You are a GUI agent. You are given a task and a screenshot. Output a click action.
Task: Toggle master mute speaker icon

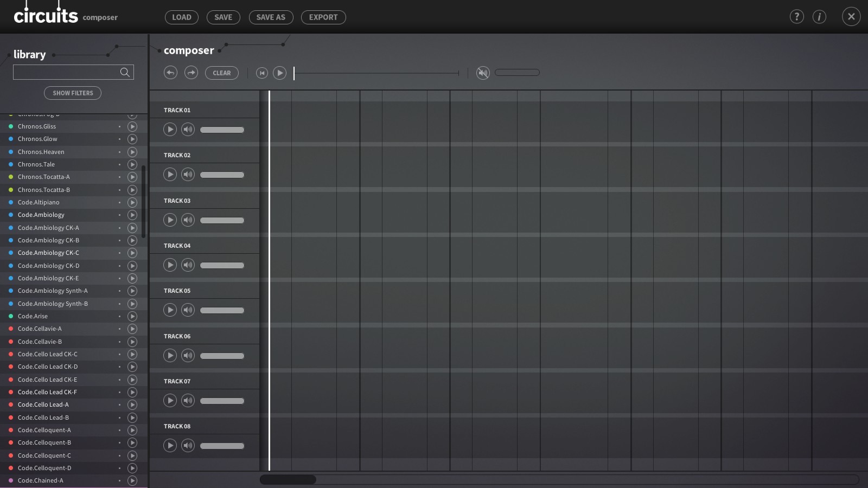[x=483, y=73]
